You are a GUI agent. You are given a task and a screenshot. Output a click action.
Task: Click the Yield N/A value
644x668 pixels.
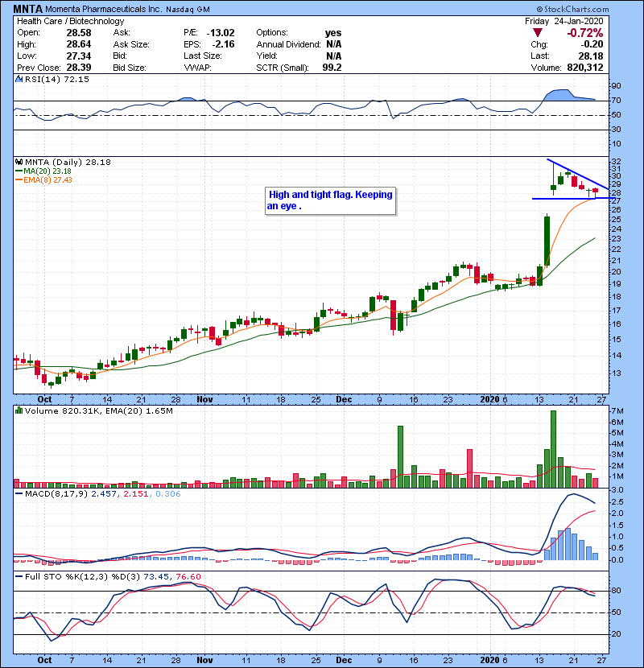pyautogui.click(x=334, y=56)
